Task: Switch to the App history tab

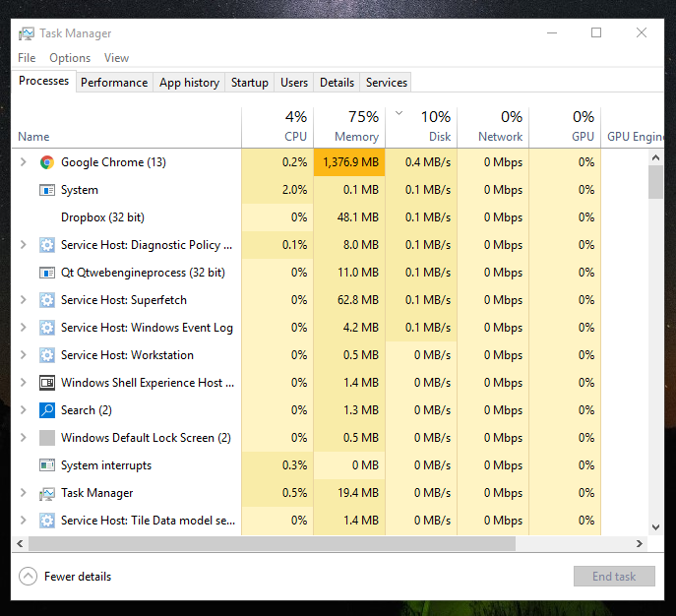Action: tap(189, 83)
